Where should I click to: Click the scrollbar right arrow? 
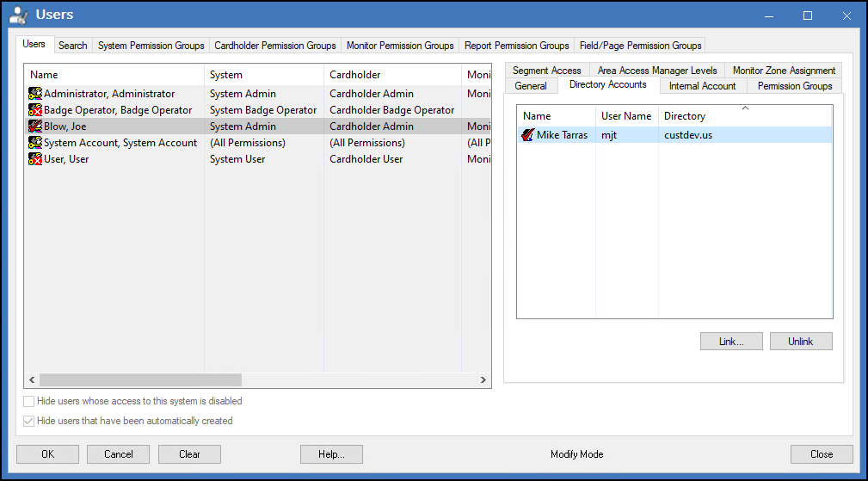point(483,379)
